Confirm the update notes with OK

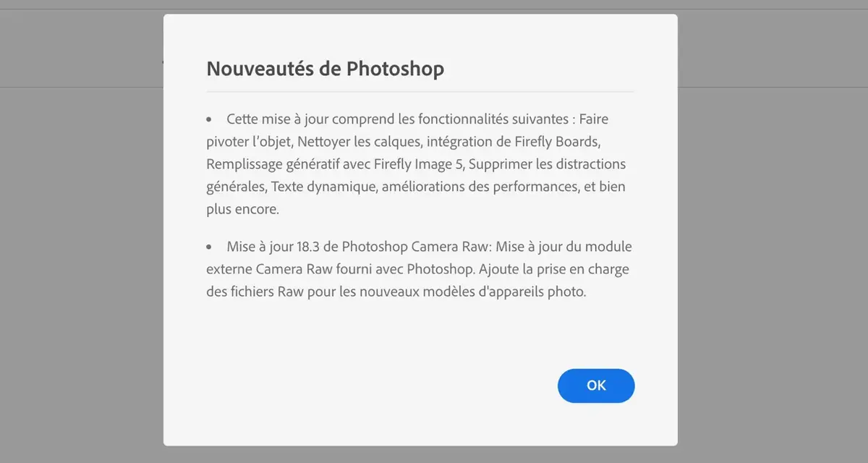point(596,386)
